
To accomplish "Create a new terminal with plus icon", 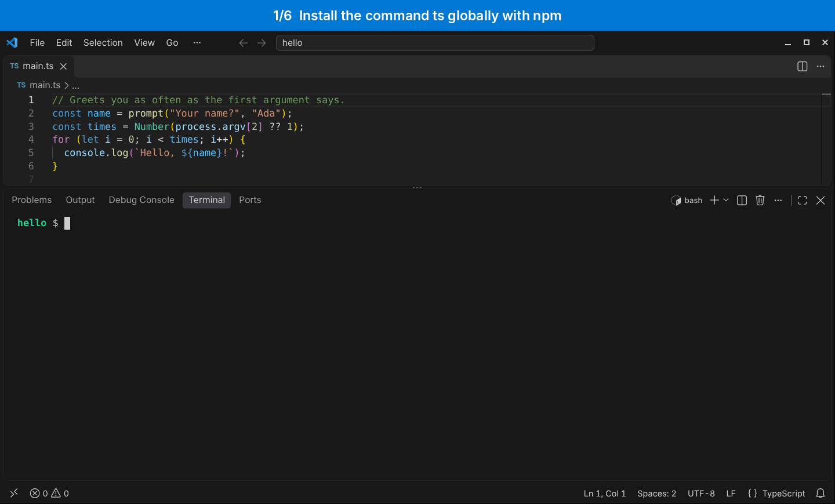I will (714, 200).
